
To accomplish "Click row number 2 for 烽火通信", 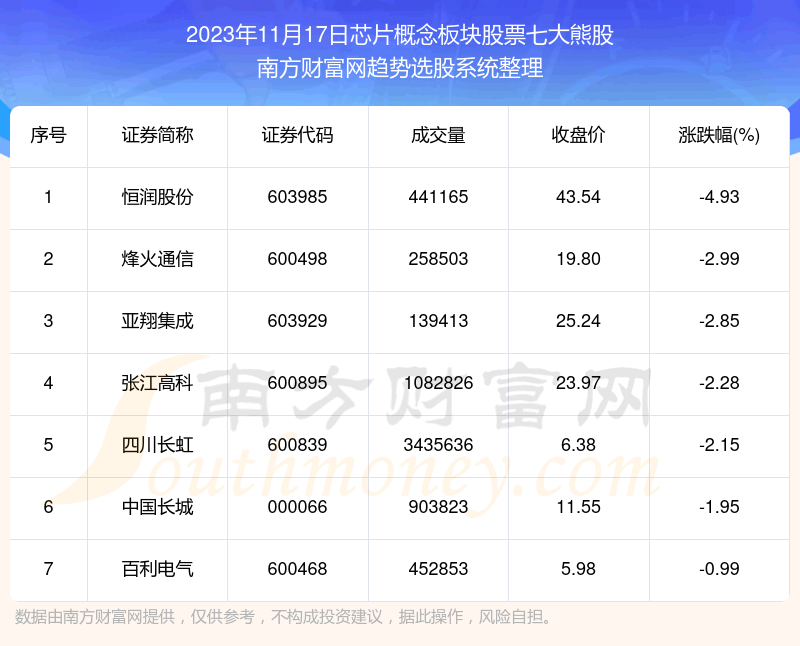I will [48, 259].
